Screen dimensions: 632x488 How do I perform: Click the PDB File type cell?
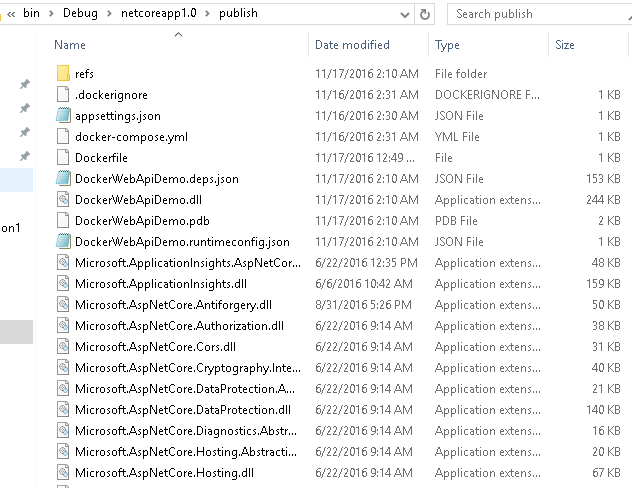pos(456,220)
